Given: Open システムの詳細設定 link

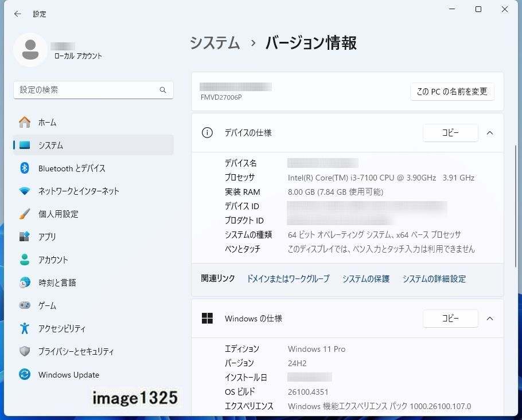Looking at the screenshot, I should (x=434, y=278).
